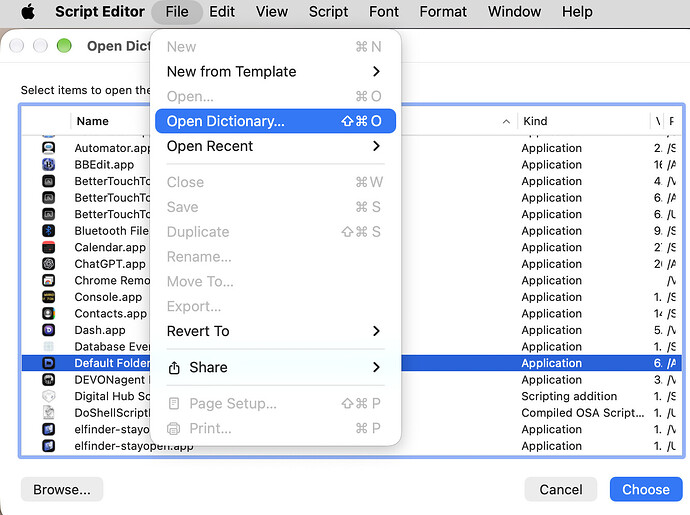The height and width of the screenshot is (515, 690).
Task: Click the Digital Hub Scripting icon
Action: [48, 396]
